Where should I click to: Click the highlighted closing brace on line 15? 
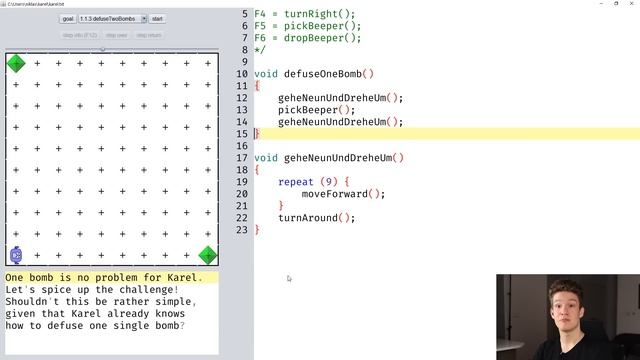[x=257, y=134]
